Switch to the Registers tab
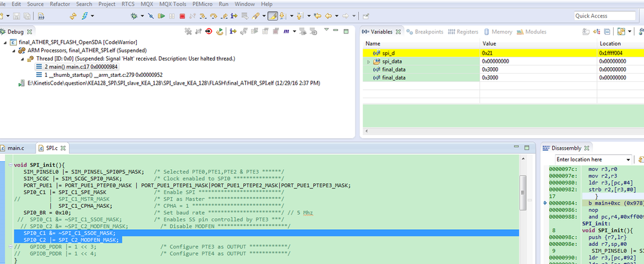Viewport: 644px width, 264px height. [463, 32]
